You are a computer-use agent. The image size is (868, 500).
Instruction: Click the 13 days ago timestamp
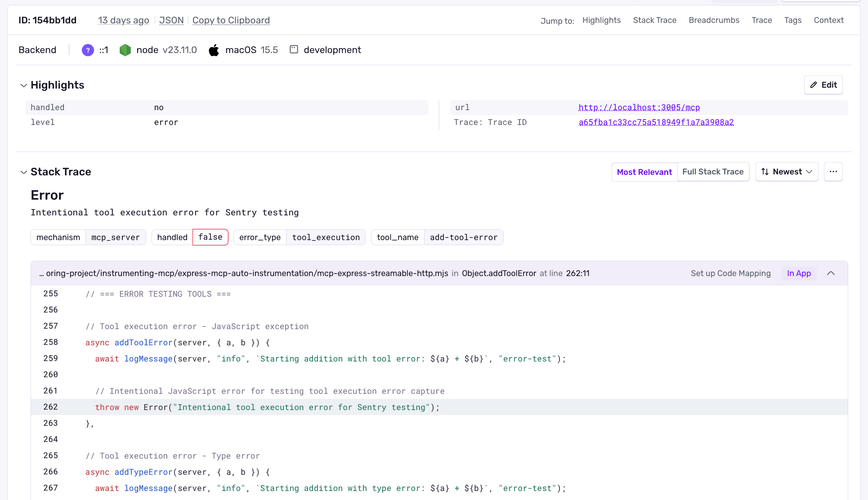click(123, 20)
